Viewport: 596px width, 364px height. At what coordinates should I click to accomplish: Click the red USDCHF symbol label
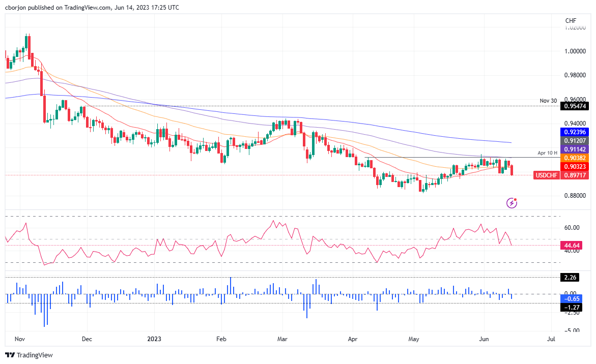pos(546,175)
